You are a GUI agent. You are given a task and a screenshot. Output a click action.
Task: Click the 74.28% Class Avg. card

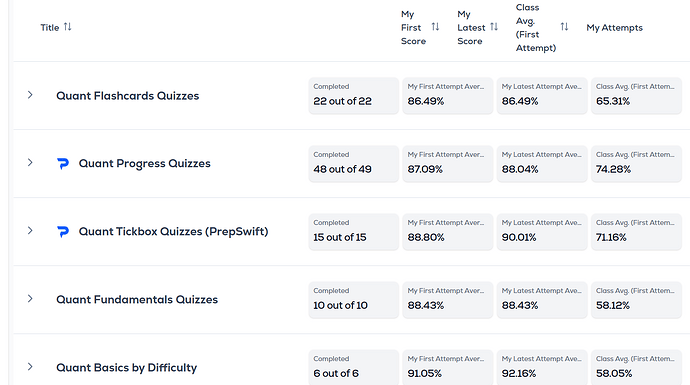click(x=636, y=164)
